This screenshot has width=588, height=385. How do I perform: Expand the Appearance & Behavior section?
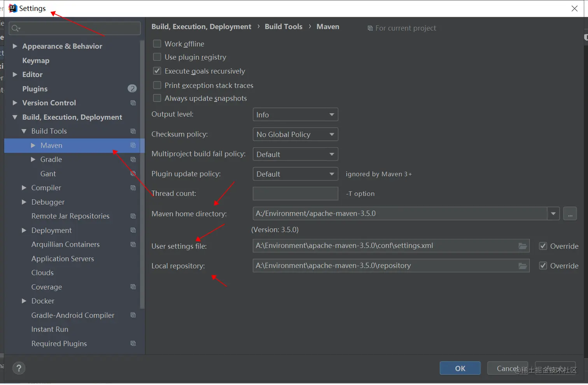coord(15,46)
